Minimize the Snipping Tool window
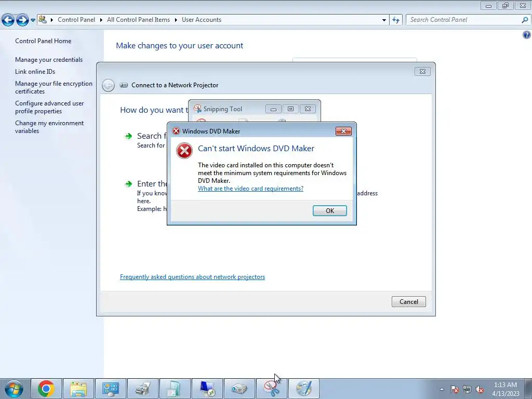Viewport: 532px width, 399px height. coord(273,109)
